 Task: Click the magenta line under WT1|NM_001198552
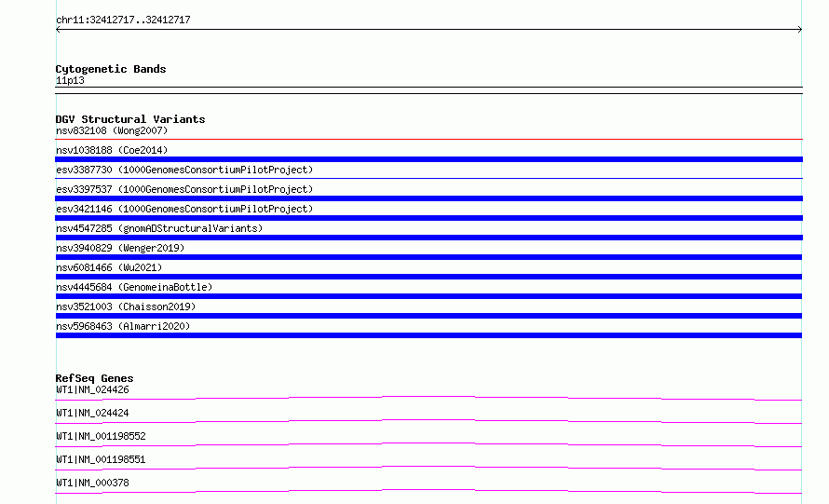(428, 443)
